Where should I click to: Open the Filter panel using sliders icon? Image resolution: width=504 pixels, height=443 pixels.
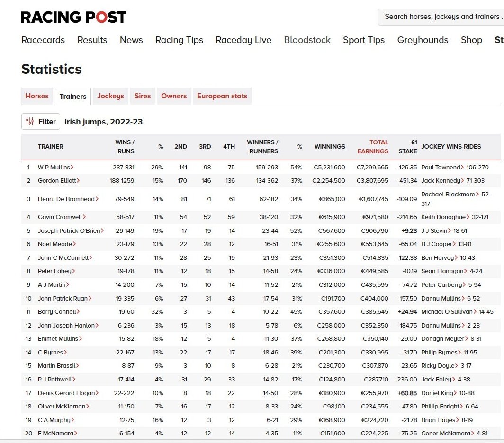click(40, 121)
